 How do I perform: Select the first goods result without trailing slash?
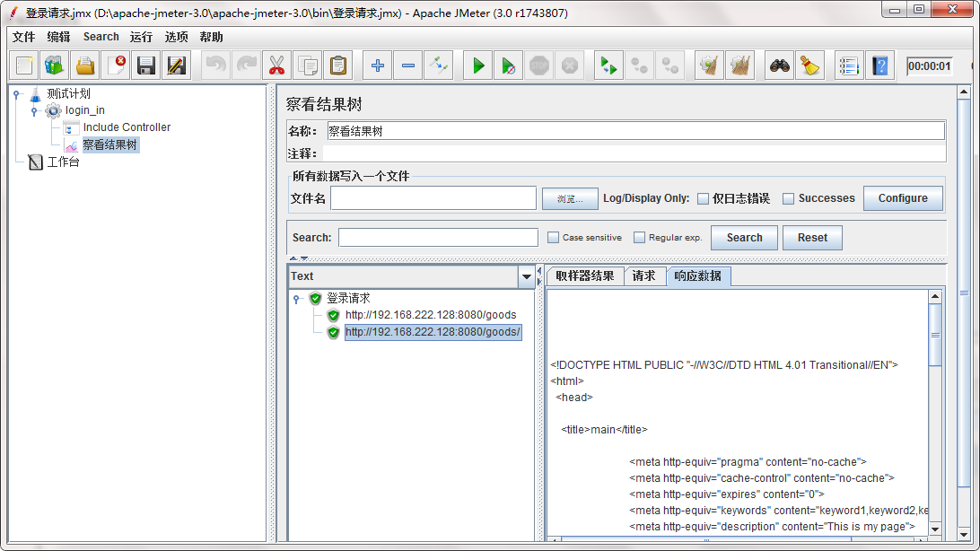[x=431, y=315]
